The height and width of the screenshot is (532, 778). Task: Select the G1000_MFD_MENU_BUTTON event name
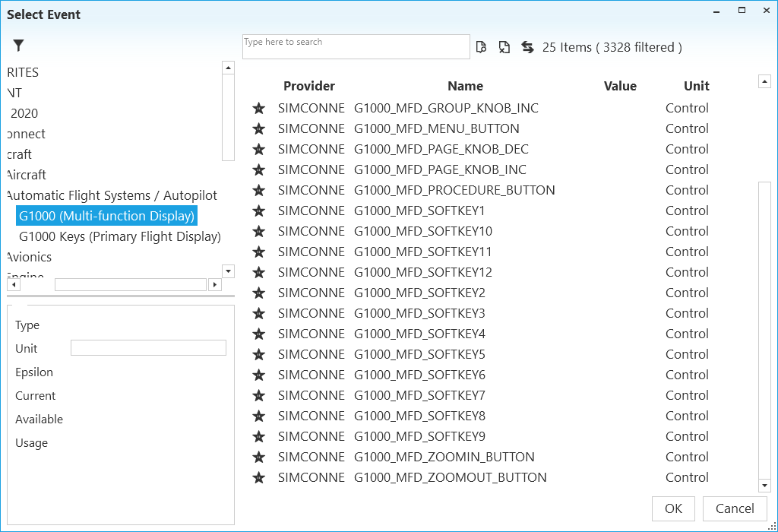[437, 129]
